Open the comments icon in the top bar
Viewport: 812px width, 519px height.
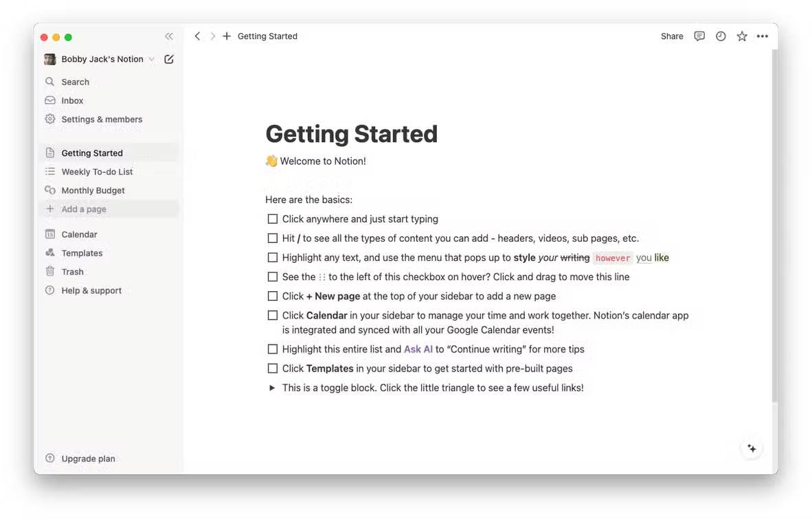pos(699,36)
